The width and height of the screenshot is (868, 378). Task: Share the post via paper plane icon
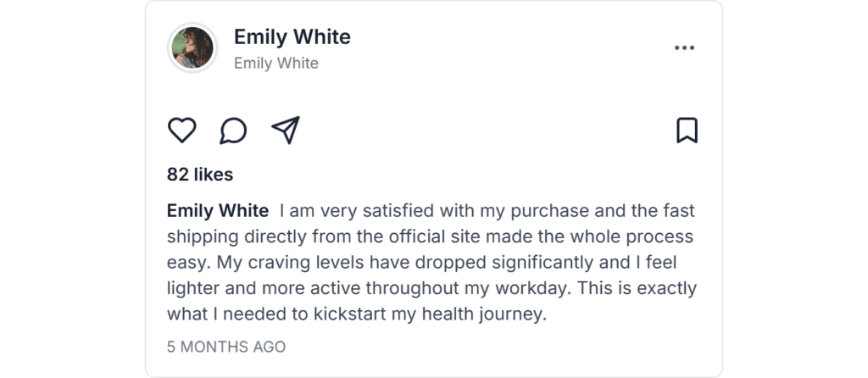click(x=286, y=131)
